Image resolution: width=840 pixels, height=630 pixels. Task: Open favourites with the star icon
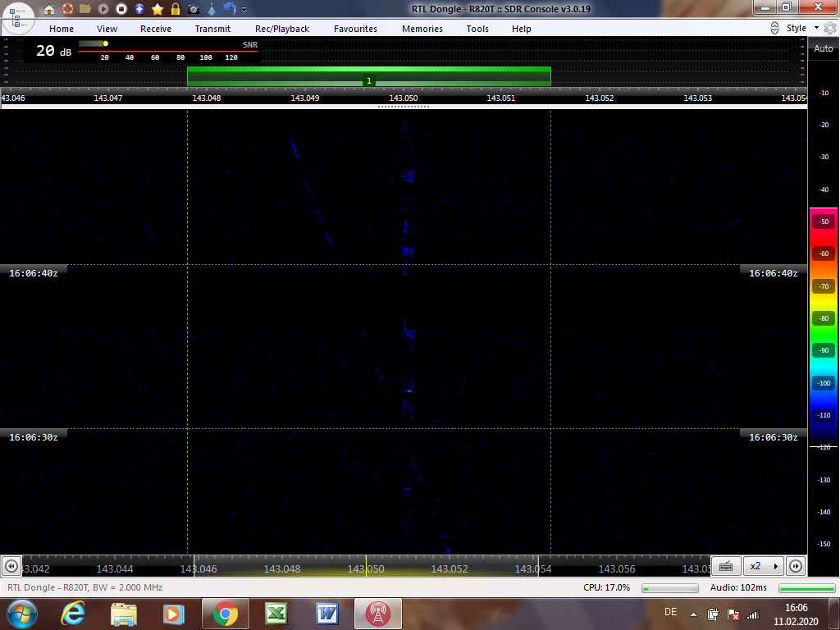pos(157,9)
